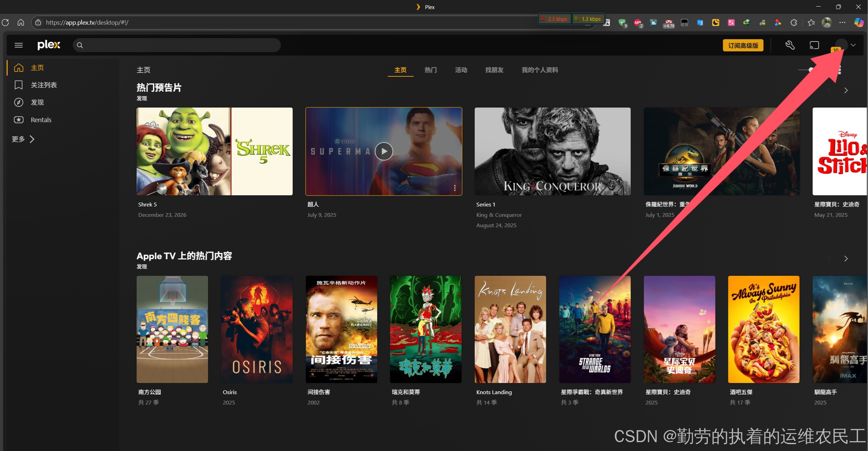Click the home icon in sidebar
The image size is (868, 451).
[19, 68]
